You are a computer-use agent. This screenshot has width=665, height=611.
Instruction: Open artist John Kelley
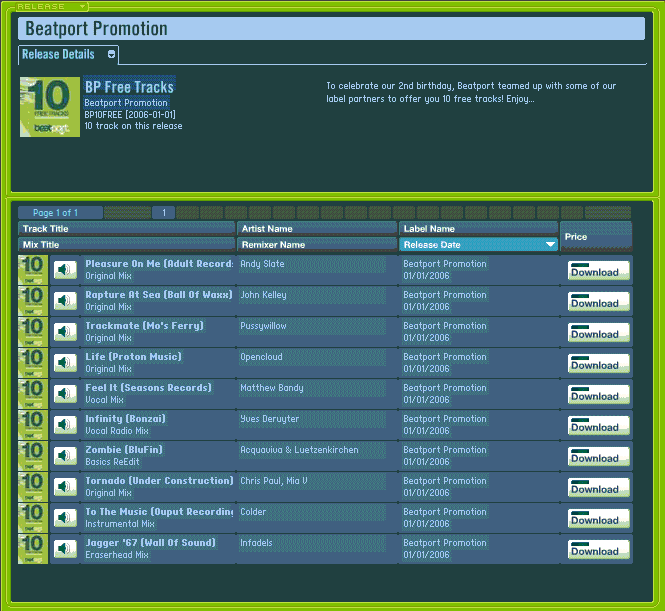pos(263,295)
